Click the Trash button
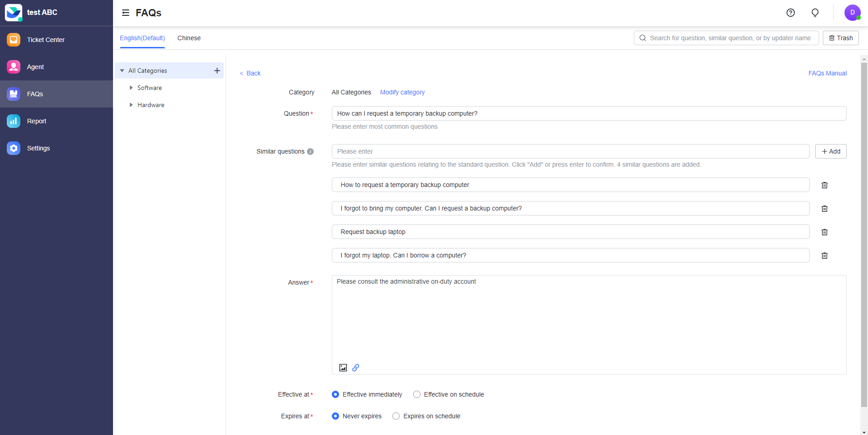Screen dimensions: 868x435 (840, 38)
